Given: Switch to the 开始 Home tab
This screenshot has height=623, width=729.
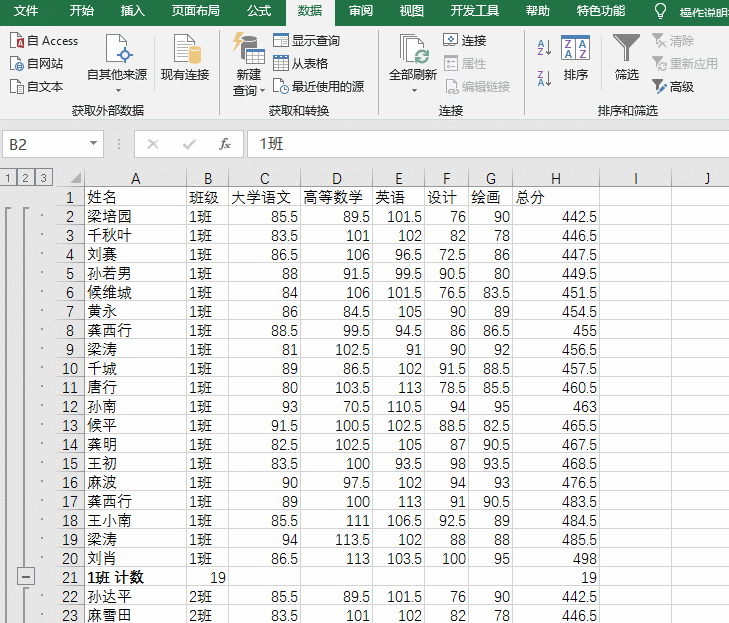Looking at the screenshot, I should pos(82,11).
